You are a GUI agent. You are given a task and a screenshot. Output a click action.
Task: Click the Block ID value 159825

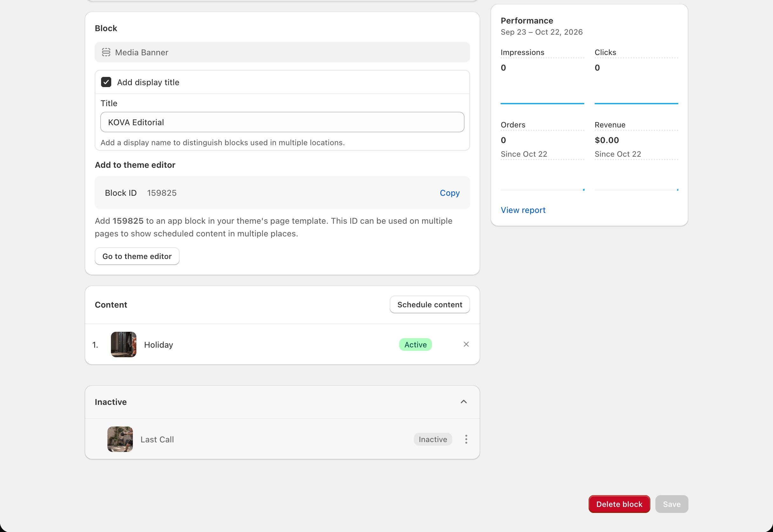coord(162,193)
